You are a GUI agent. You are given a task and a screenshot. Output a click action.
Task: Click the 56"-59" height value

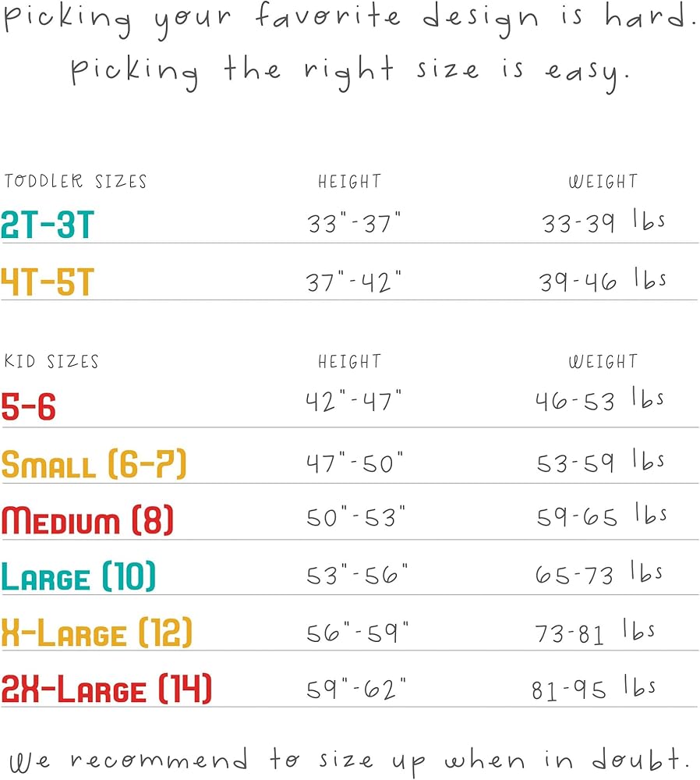pos(358,633)
